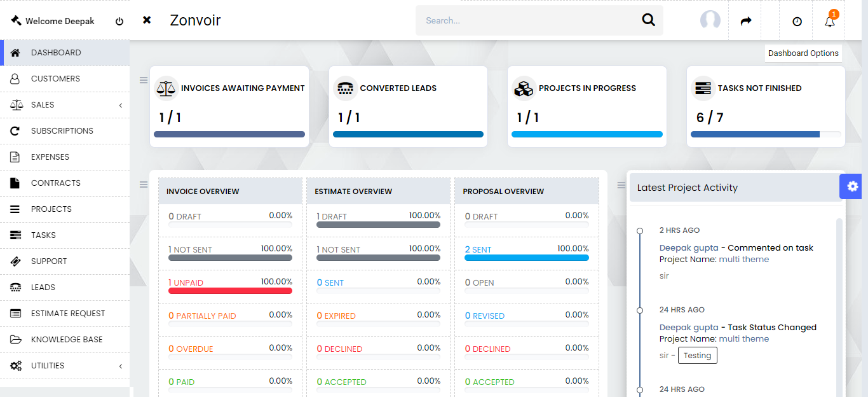Click the Invoices Awaiting Payment scales icon
This screenshot has height=397, width=868.
166,88
